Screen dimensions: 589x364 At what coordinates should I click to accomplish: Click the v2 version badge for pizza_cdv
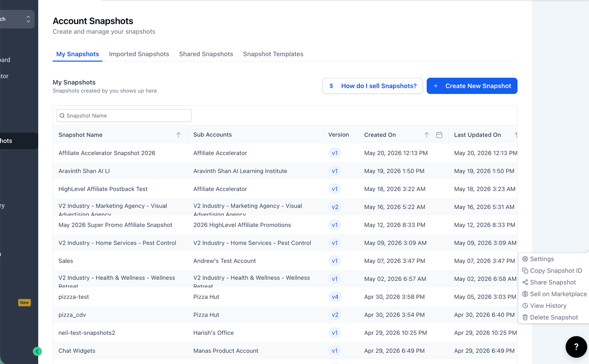(335, 315)
